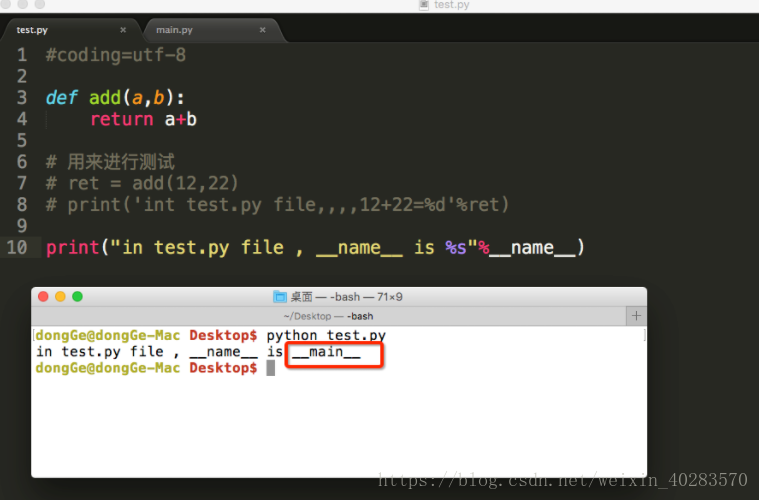Maximize the terminal with green button
The height and width of the screenshot is (500, 759).
(x=77, y=297)
